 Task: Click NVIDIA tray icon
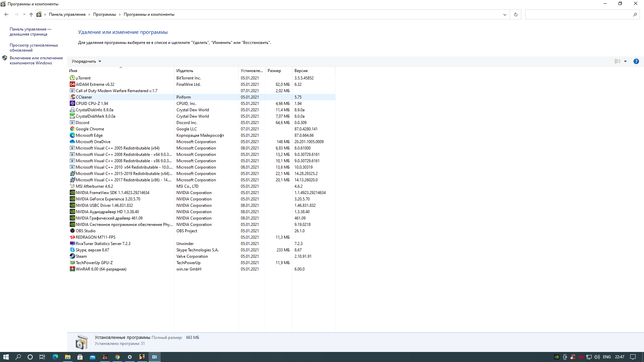coord(557,357)
